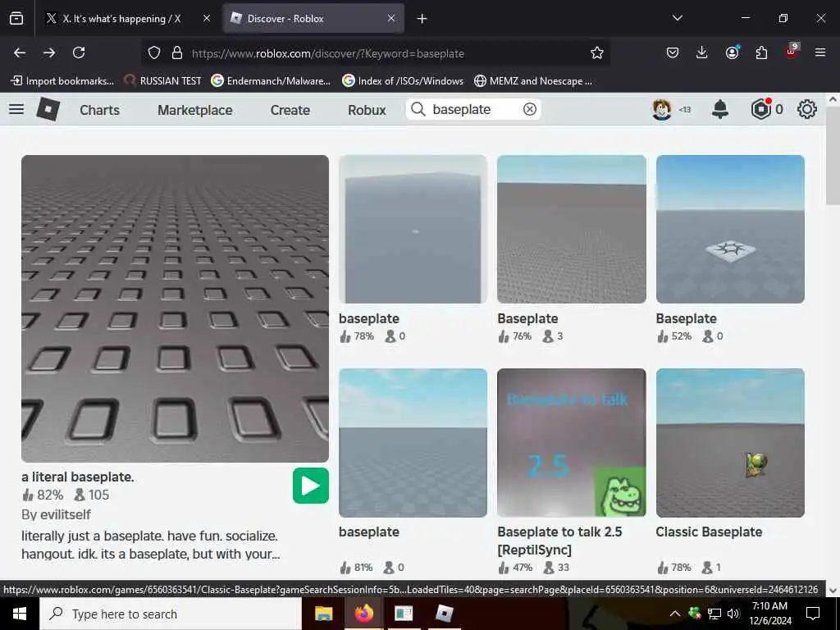840x630 pixels.
Task: Click the 'By evilitself' creator text
Action: coord(57,514)
